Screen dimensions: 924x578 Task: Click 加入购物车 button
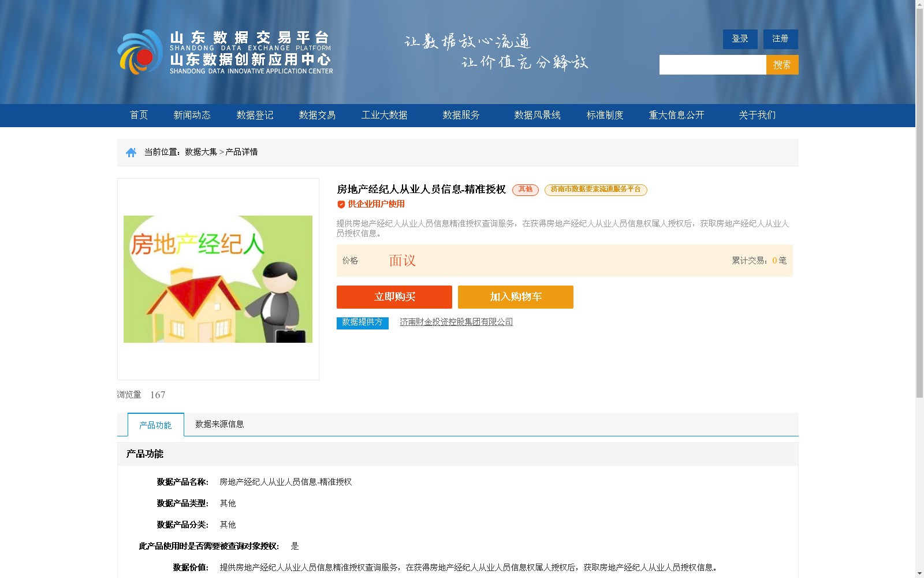(516, 297)
